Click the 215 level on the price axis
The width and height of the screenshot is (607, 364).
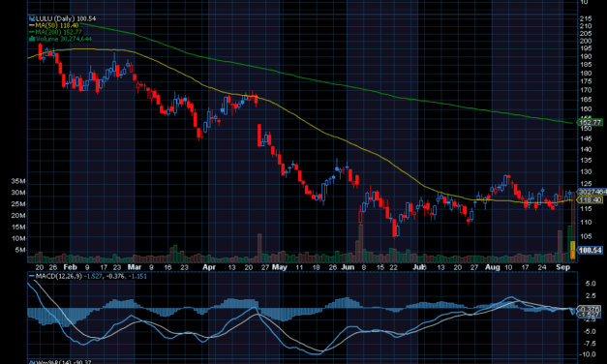(586, 18)
